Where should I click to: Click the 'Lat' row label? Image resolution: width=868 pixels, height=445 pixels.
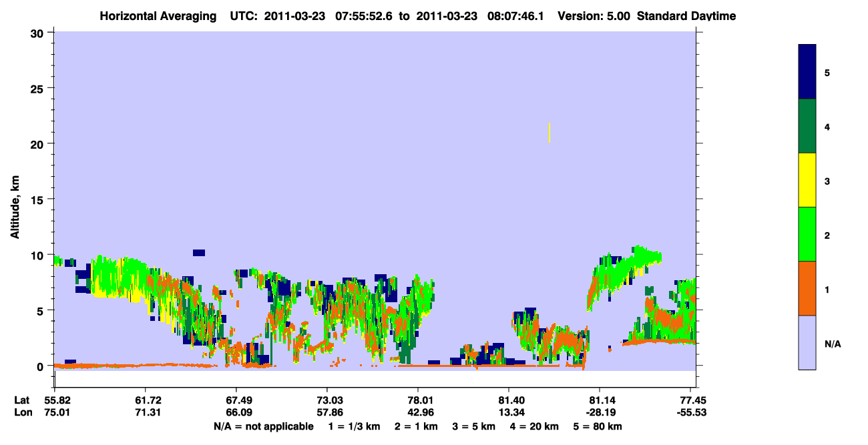coord(22,400)
